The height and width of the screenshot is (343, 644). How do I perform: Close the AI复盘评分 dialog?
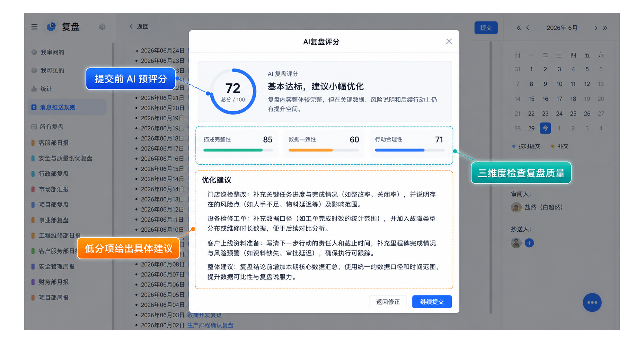(449, 41)
